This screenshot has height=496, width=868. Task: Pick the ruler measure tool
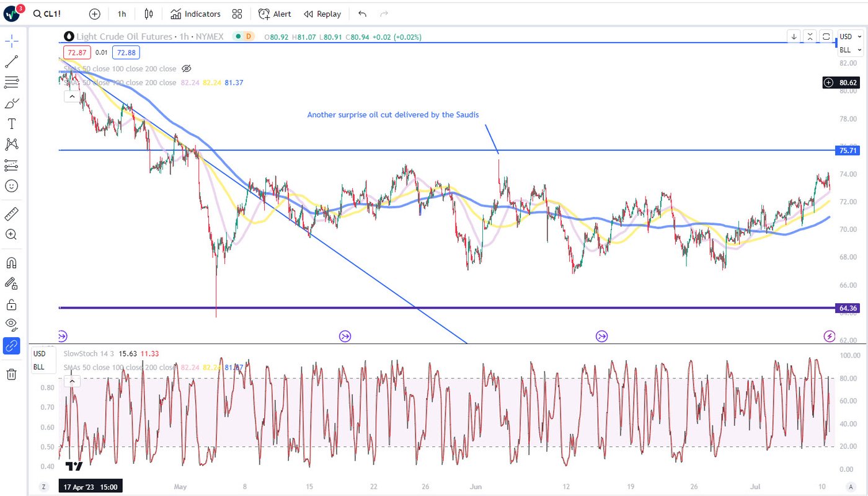[x=11, y=215]
